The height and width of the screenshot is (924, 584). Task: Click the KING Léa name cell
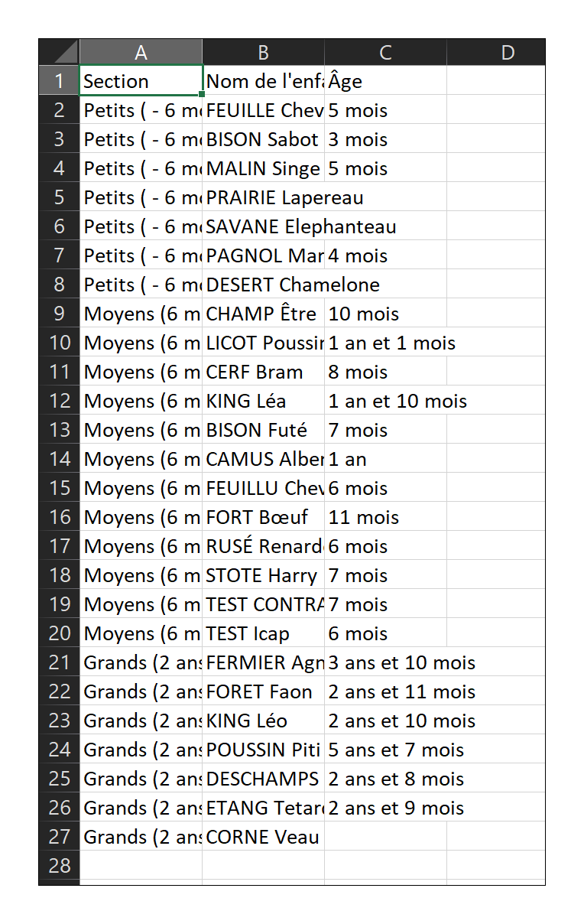[x=263, y=401]
